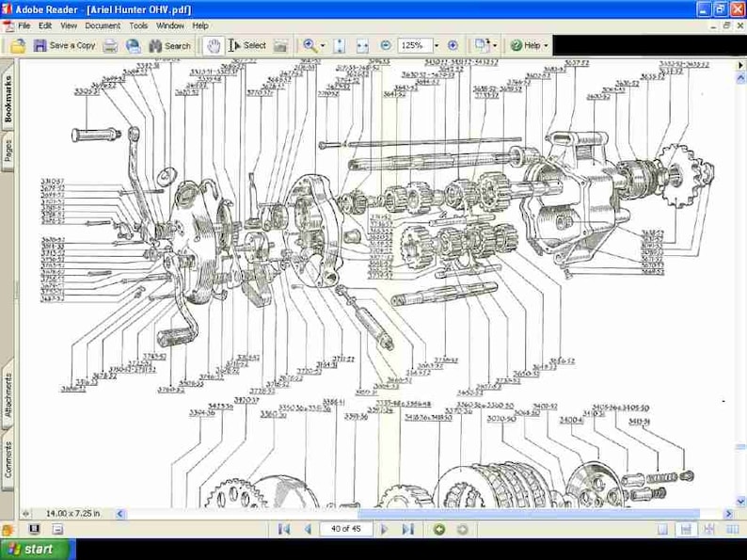Click the Zoom In plus button
The image size is (747, 560).
tap(453, 46)
